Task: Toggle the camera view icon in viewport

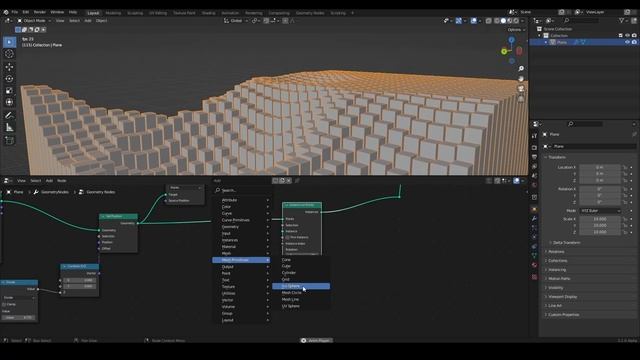Action: click(521, 88)
